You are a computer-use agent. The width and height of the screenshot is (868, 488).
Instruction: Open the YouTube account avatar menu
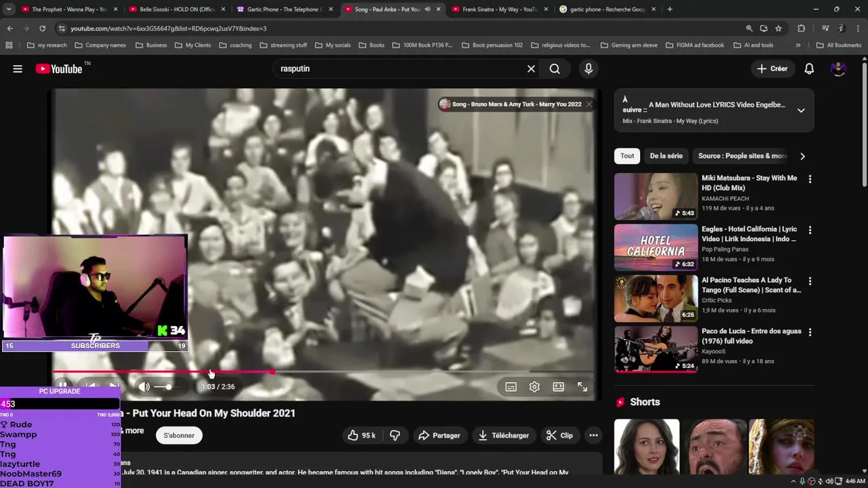pos(838,68)
